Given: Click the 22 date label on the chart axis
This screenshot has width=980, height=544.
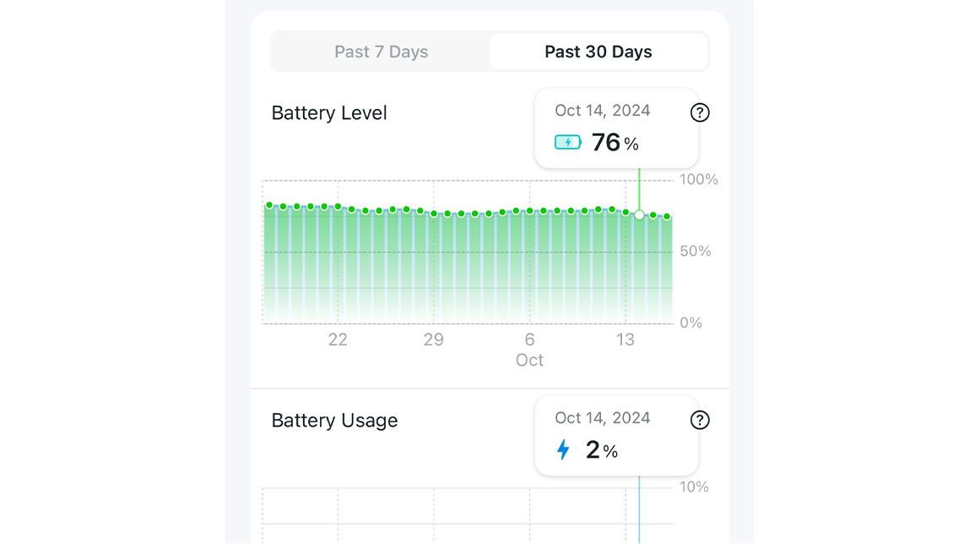Looking at the screenshot, I should click(338, 340).
